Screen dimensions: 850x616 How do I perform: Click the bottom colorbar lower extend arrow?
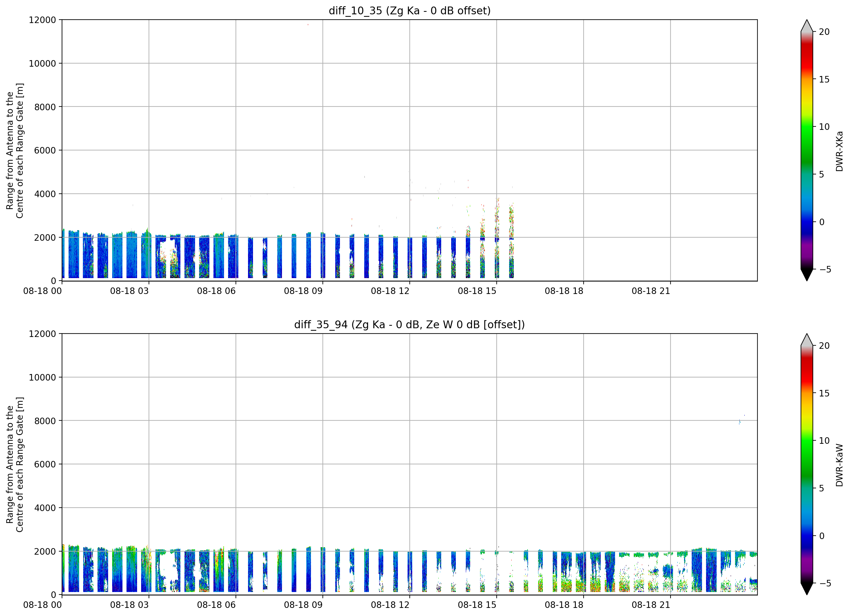[807, 589]
